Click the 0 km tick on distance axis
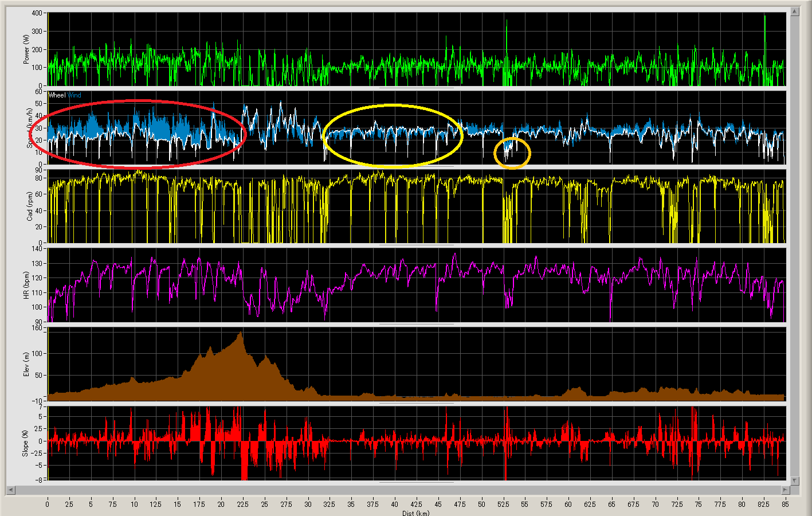The image size is (812, 516). (48, 505)
